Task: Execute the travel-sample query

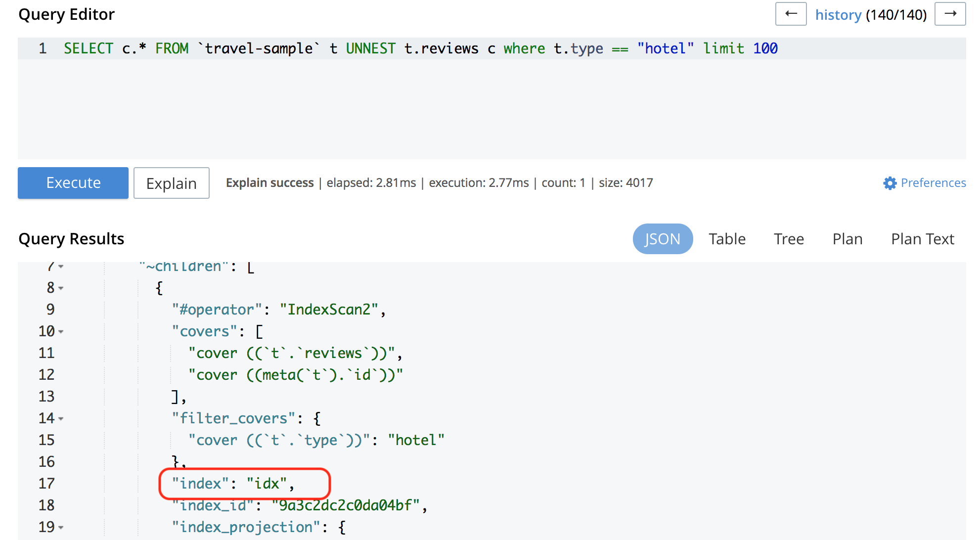Action: pyautogui.click(x=73, y=182)
